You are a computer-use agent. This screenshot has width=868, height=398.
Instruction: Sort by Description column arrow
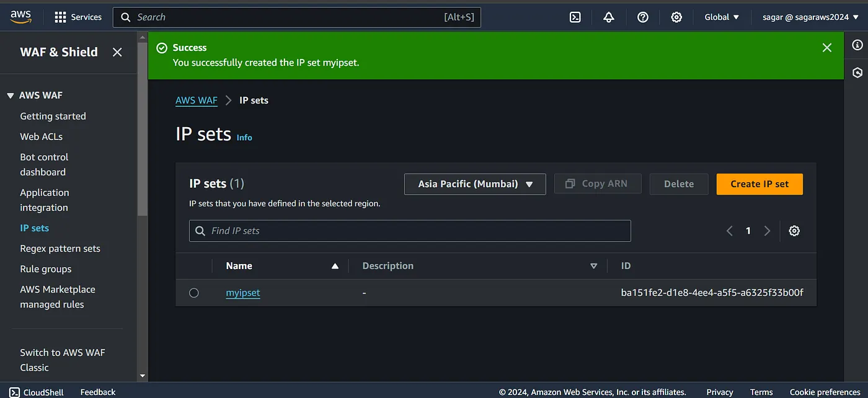(x=593, y=266)
